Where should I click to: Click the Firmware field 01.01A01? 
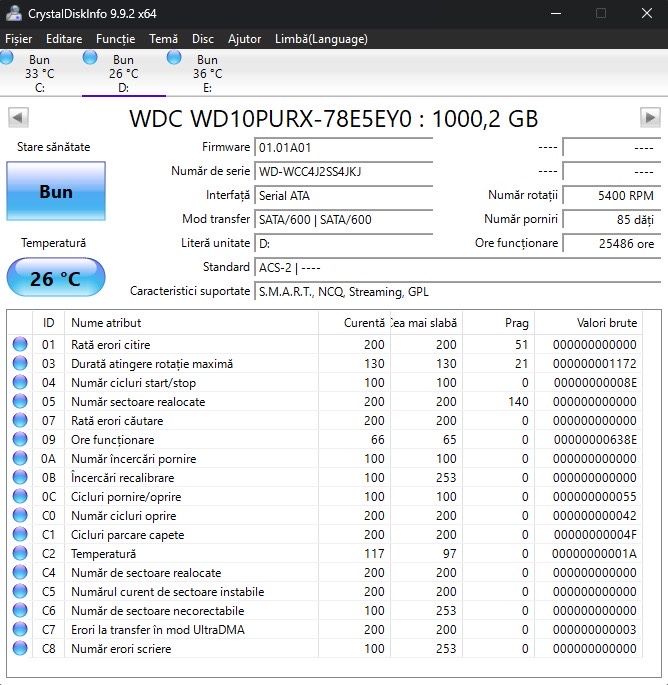coord(344,148)
